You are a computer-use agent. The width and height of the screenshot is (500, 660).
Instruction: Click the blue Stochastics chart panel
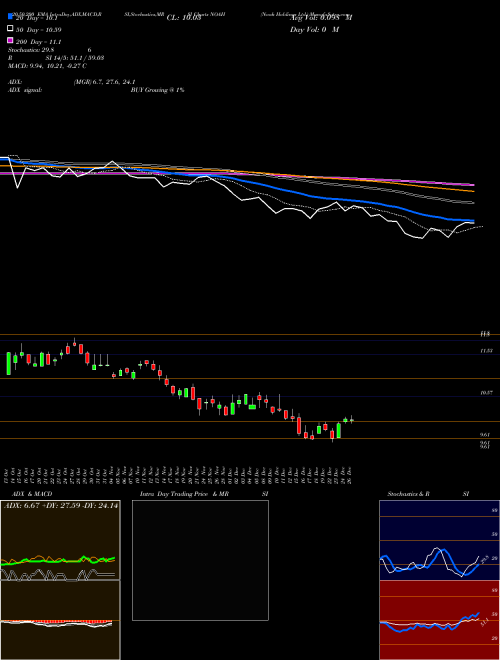[x=439, y=540]
